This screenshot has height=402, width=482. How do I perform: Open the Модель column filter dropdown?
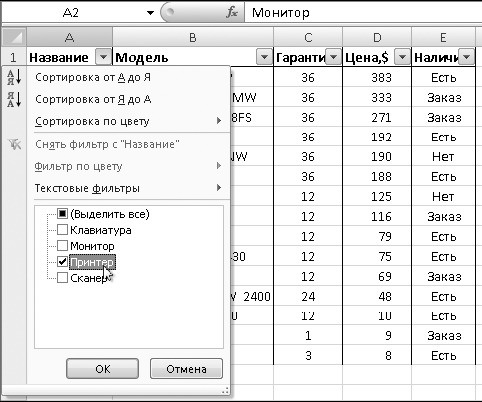pos(264,57)
